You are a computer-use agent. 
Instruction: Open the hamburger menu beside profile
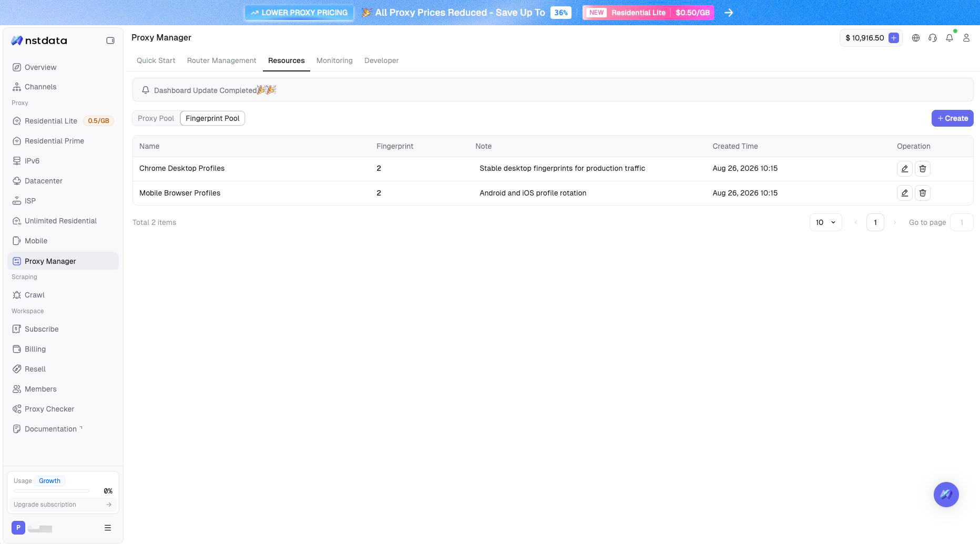[x=108, y=528]
